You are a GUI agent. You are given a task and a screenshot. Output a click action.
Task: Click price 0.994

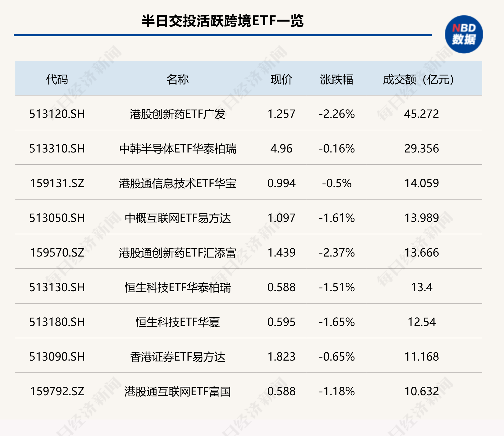point(281,183)
